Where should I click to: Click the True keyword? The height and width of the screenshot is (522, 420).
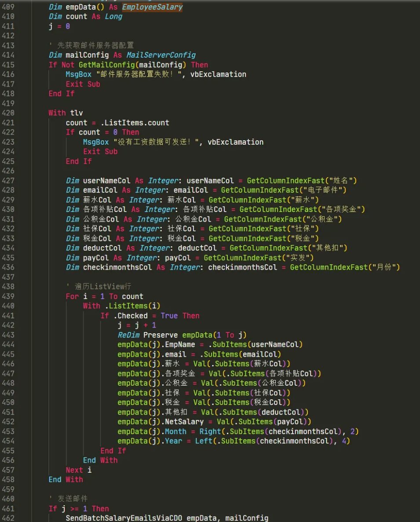click(x=169, y=316)
